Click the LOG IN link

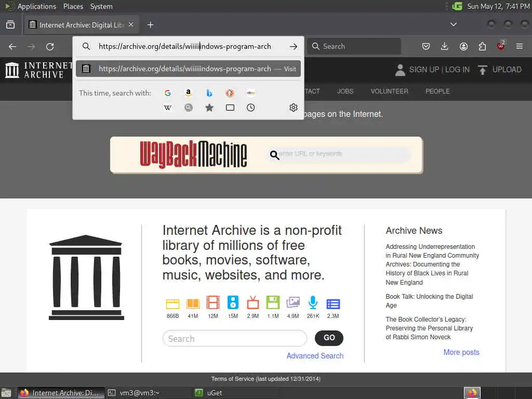point(457,70)
